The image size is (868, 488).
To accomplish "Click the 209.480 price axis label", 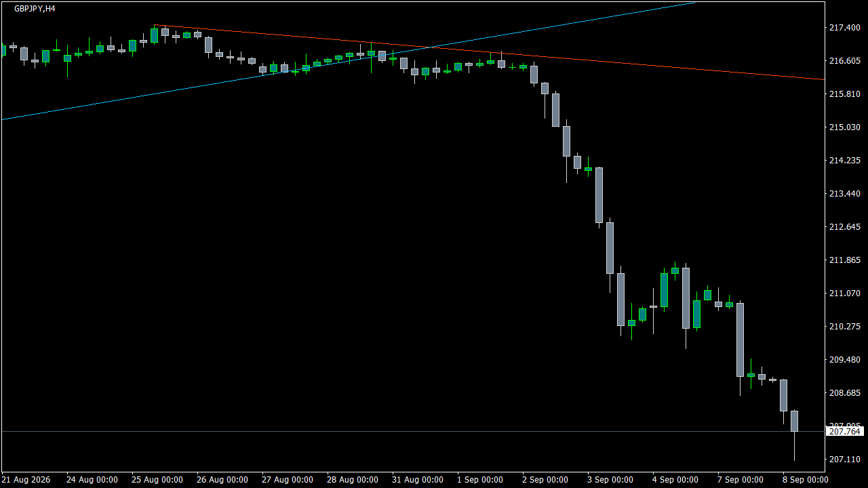I will pos(845,360).
